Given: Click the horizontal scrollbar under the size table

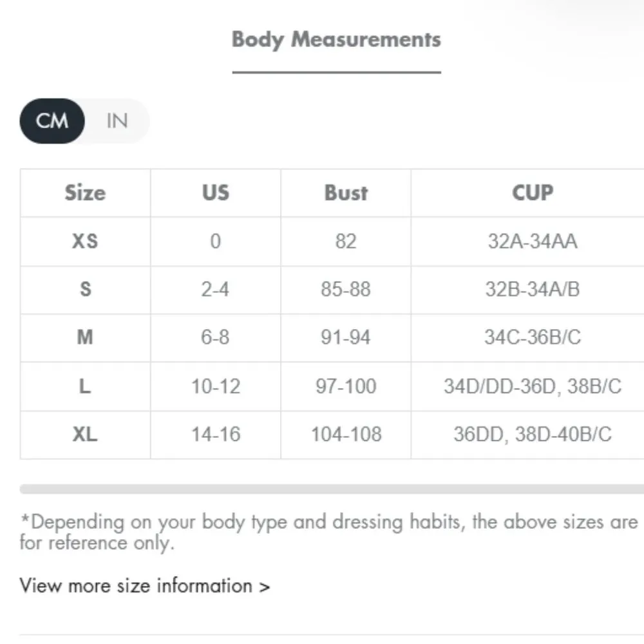Looking at the screenshot, I should point(332,489).
